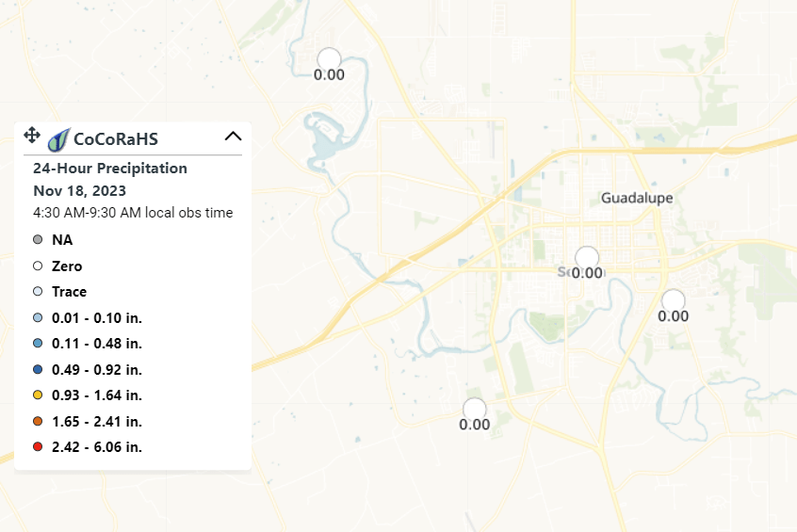Screen dimensions: 797x532
Task: Click the gray NA legend circle
Action: click(38, 240)
